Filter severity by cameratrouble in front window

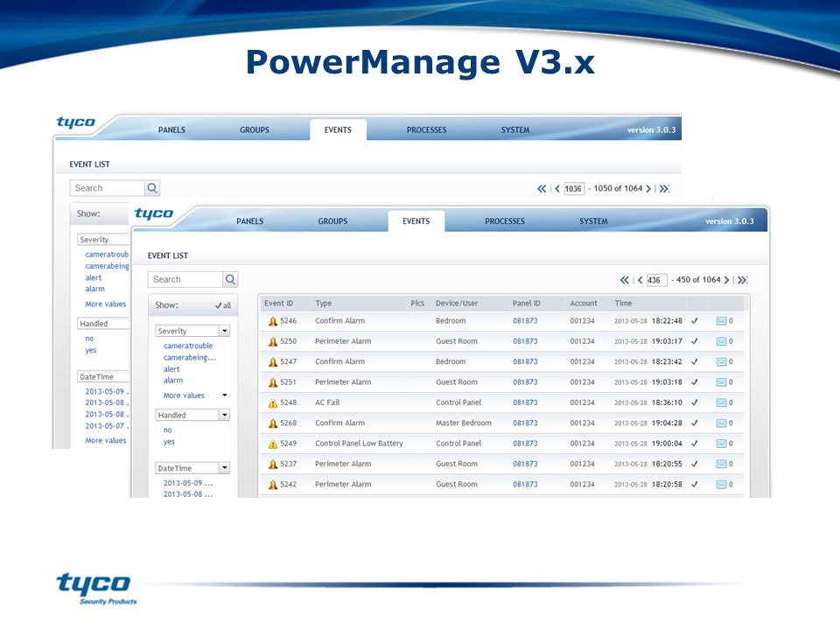pos(188,346)
